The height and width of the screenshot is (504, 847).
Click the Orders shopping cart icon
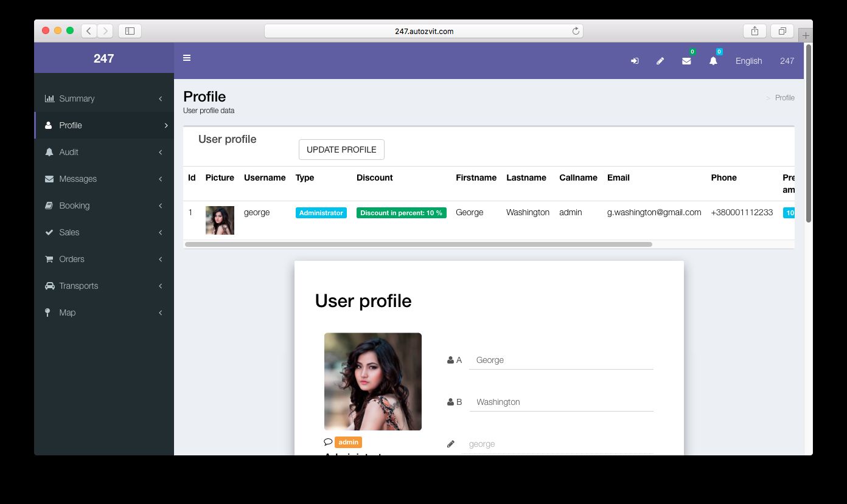click(49, 259)
